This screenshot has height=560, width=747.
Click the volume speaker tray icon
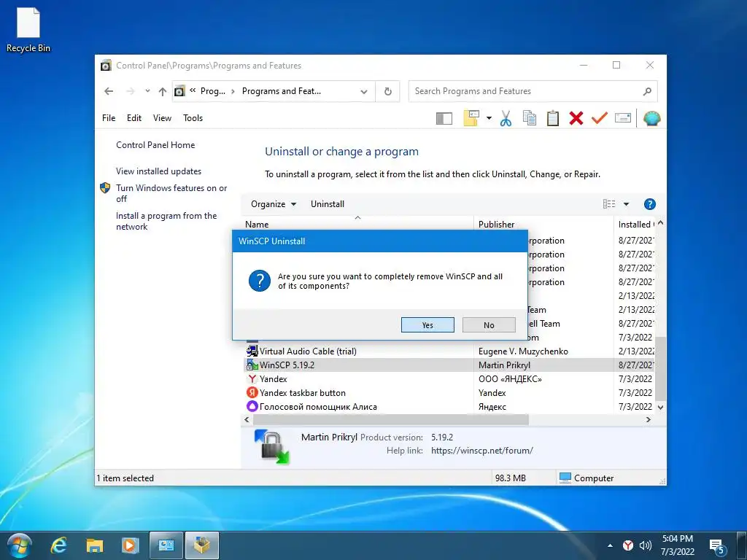click(x=646, y=545)
